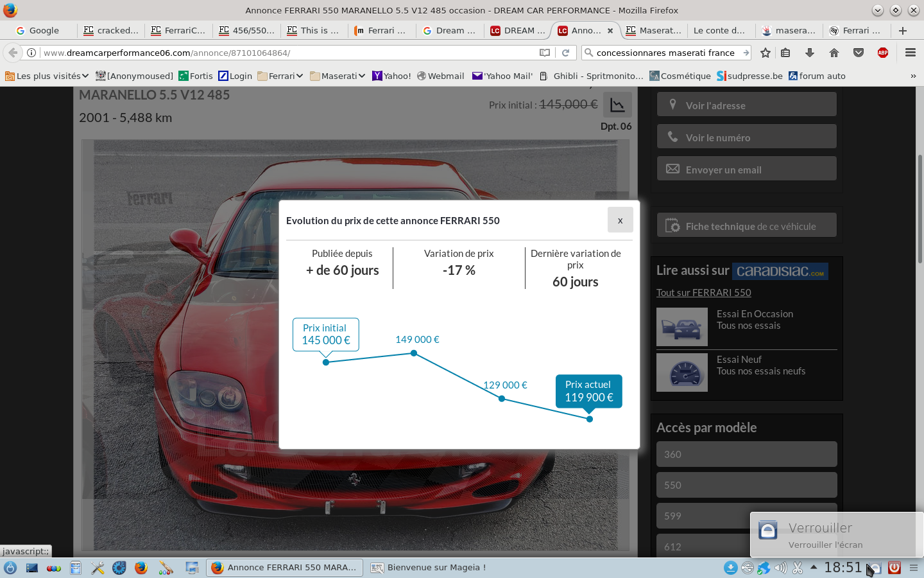
Task: Open Adblock Plus ABP icon
Action: [883, 53]
